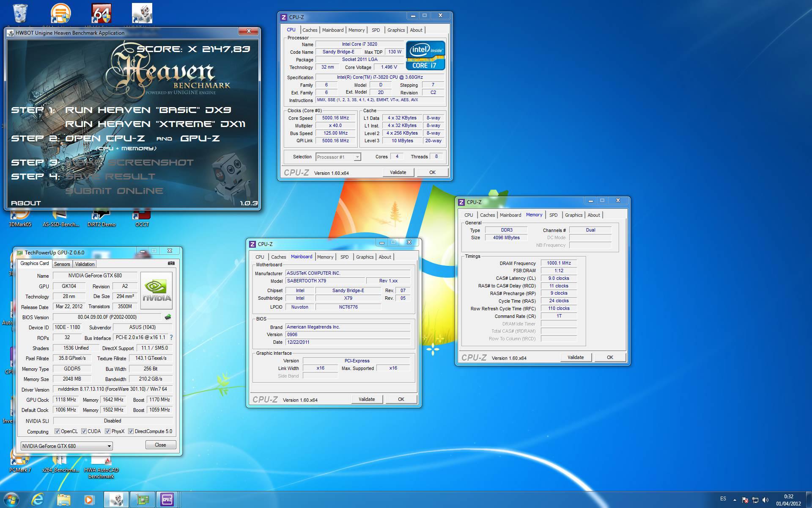Open the Windows Start menu

[x=11, y=500]
